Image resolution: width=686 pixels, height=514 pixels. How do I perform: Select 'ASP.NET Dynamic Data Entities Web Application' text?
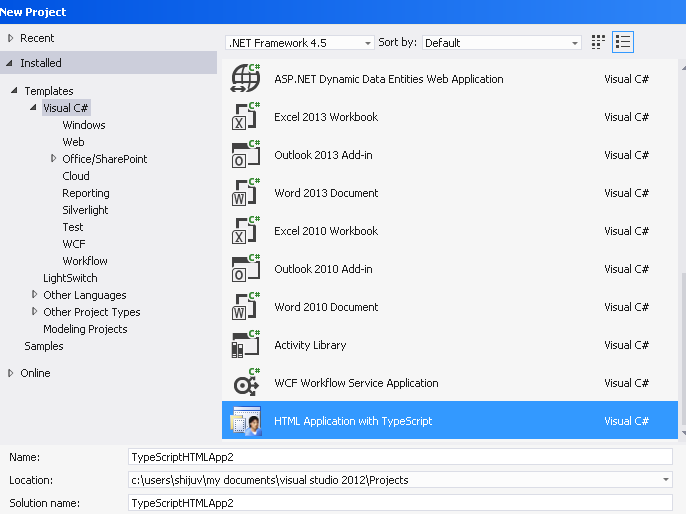389,79
